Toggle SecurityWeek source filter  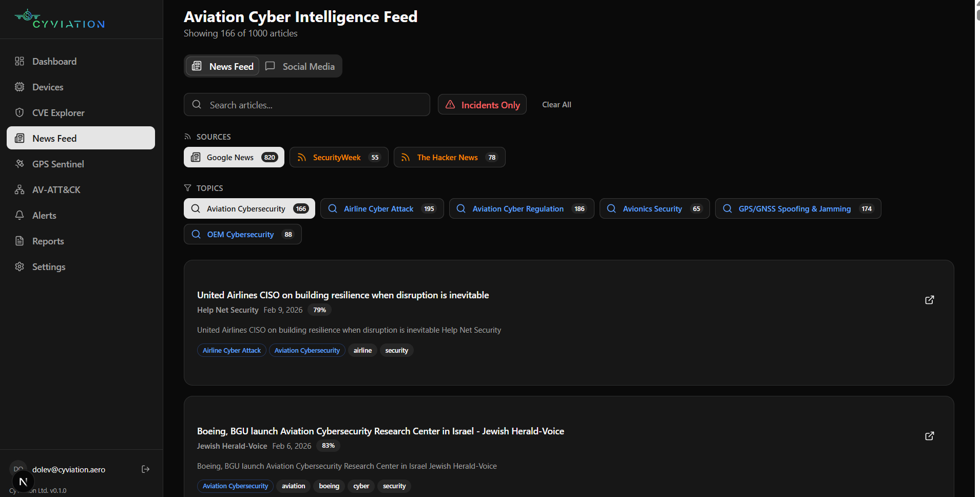pos(339,157)
